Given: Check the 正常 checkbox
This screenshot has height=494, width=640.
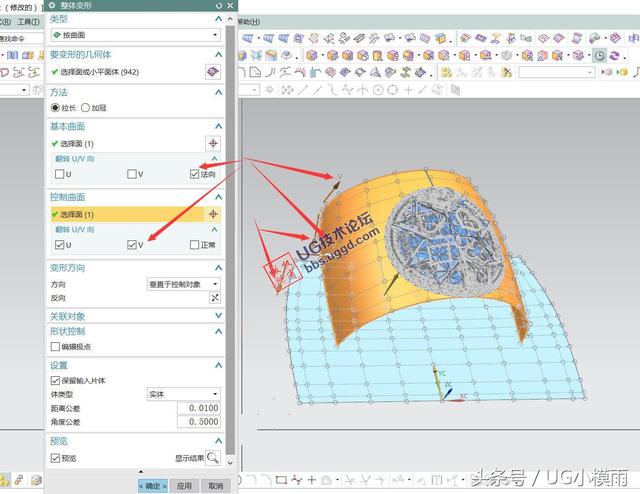Looking at the screenshot, I should click(195, 245).
